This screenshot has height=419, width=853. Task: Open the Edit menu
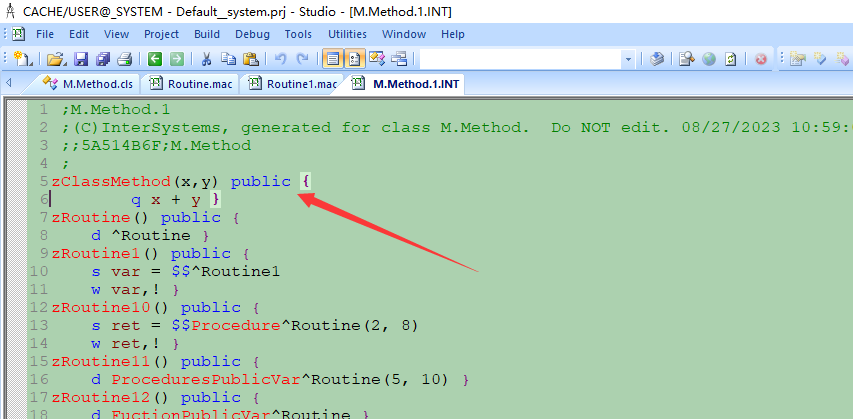[x=79, y=34]
